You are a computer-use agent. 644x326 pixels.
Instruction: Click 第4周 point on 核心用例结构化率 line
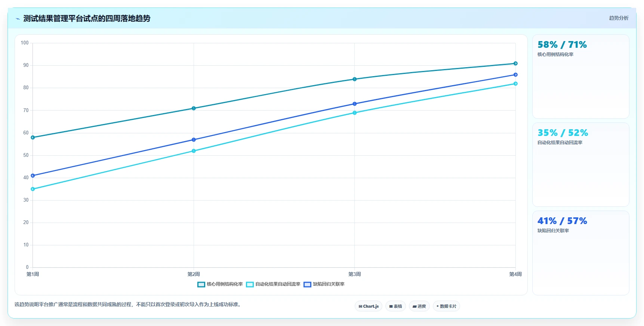click(x=515, y=63)
